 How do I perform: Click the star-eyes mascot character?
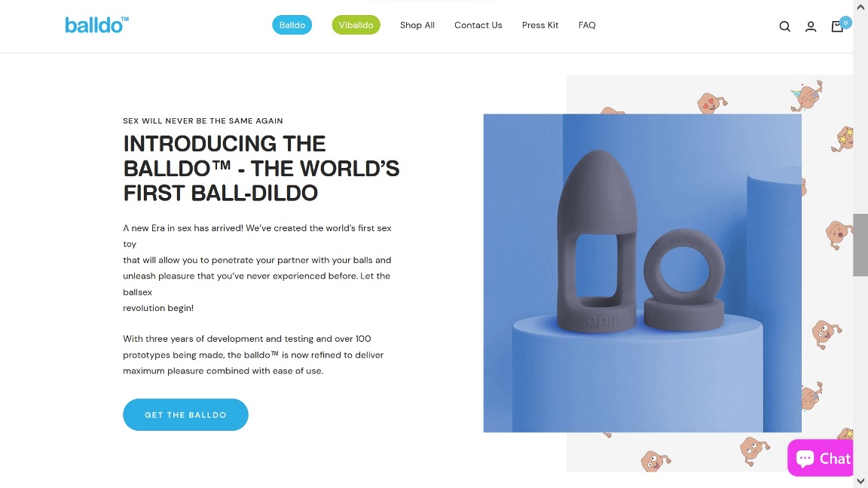click(x=842, y=139)
